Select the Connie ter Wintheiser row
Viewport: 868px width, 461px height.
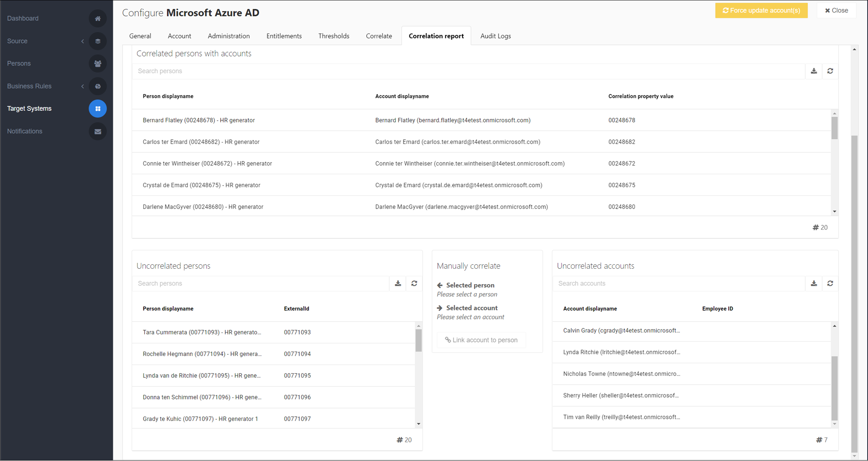coord(481,164)
